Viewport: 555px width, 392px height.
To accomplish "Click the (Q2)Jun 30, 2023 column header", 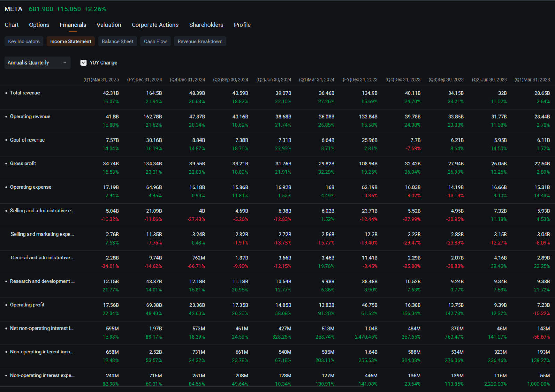I will (489, 80).
